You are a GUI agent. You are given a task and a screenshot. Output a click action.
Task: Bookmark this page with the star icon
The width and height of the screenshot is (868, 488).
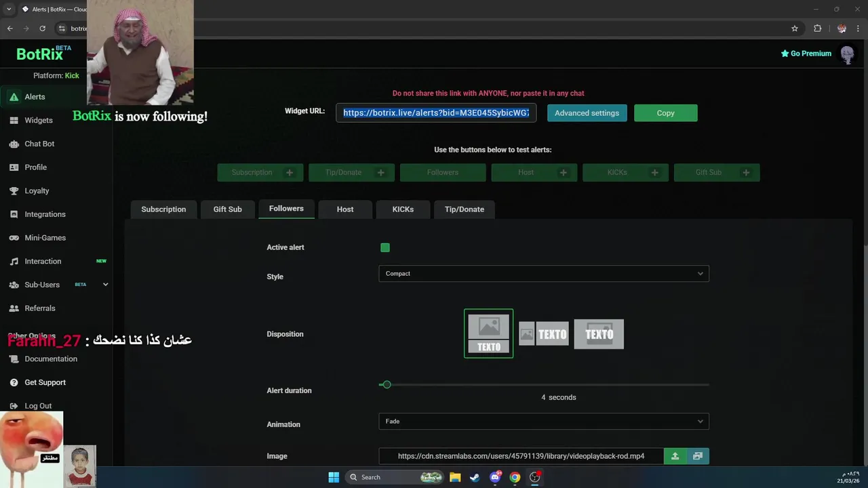tap(795, 28)
